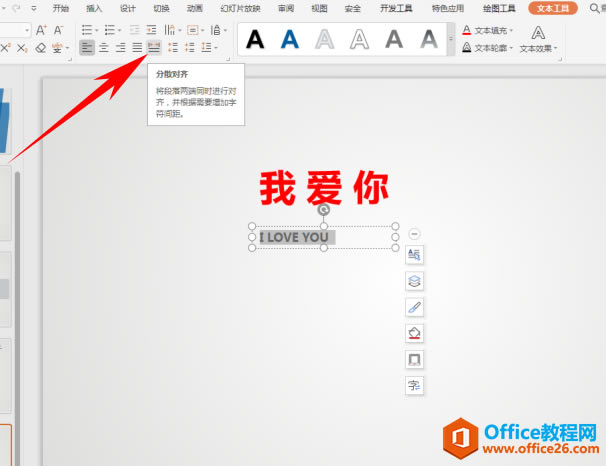Open the 插入 tab
This screenshot has height=466, width=606.
coord(94,8)
